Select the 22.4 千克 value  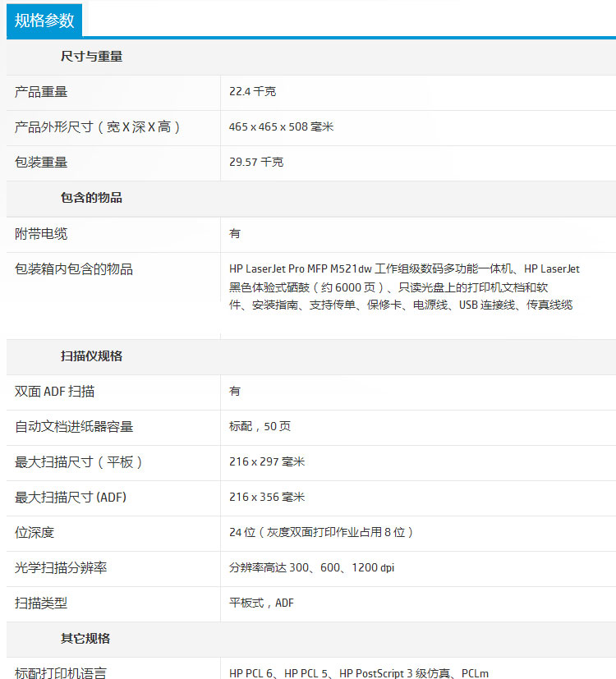[x=252, y=91]
